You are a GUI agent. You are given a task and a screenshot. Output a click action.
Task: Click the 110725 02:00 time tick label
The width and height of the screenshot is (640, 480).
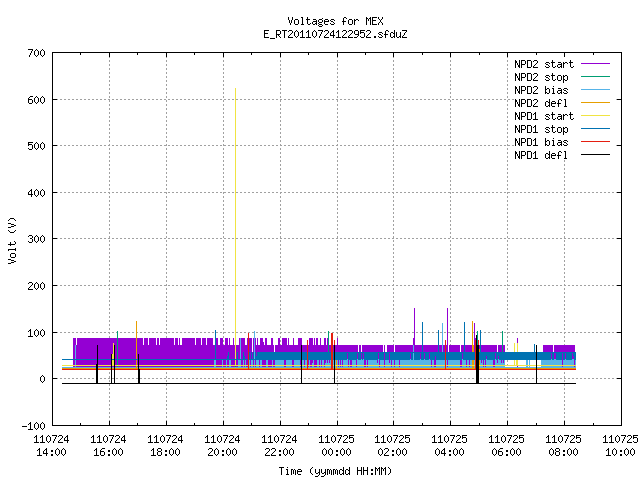pyautogui.click(x=393, y=446)
